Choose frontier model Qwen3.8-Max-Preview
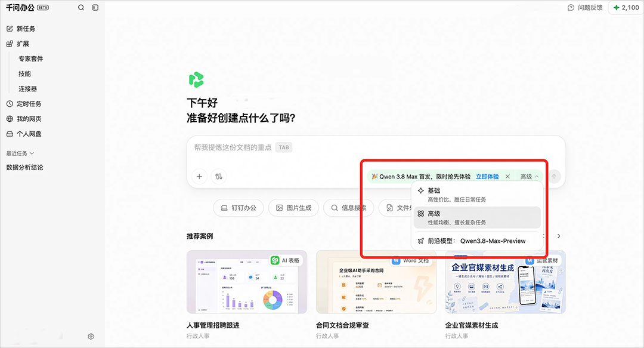644x348 pixels. pyautogui.click(x=477, y=241)
